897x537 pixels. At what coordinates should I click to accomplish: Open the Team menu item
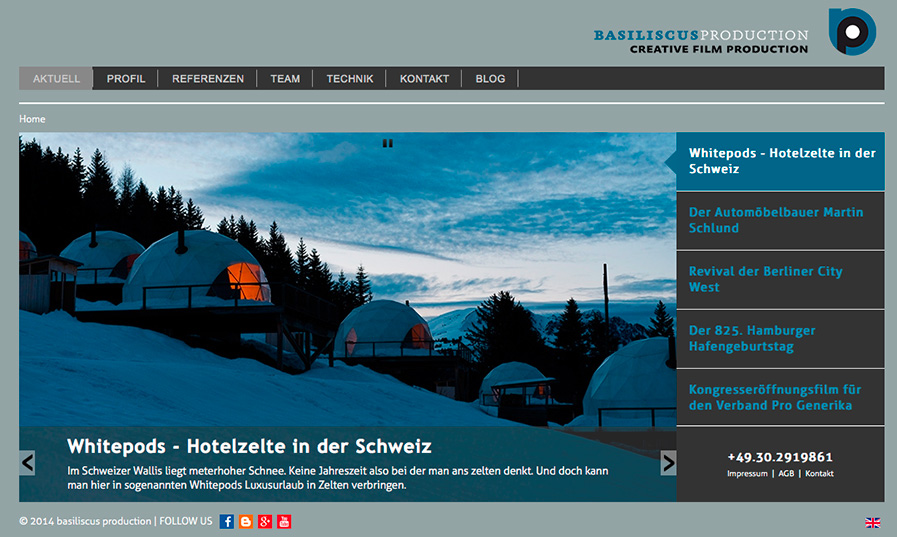285,79
